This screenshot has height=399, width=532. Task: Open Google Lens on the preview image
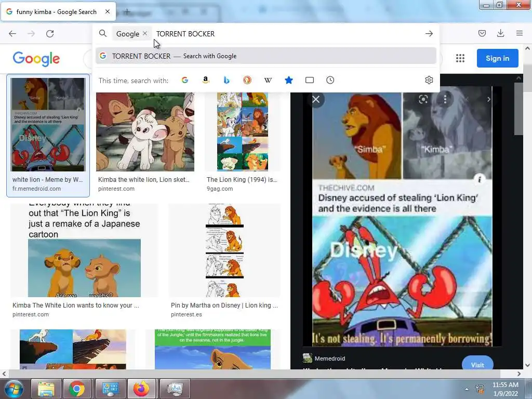pos(423,99)
